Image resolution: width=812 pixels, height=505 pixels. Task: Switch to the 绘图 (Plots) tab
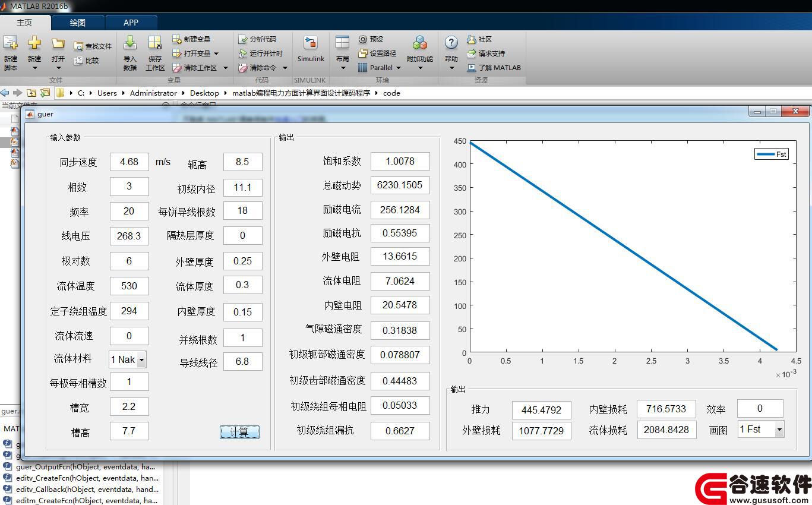[78, 23]
